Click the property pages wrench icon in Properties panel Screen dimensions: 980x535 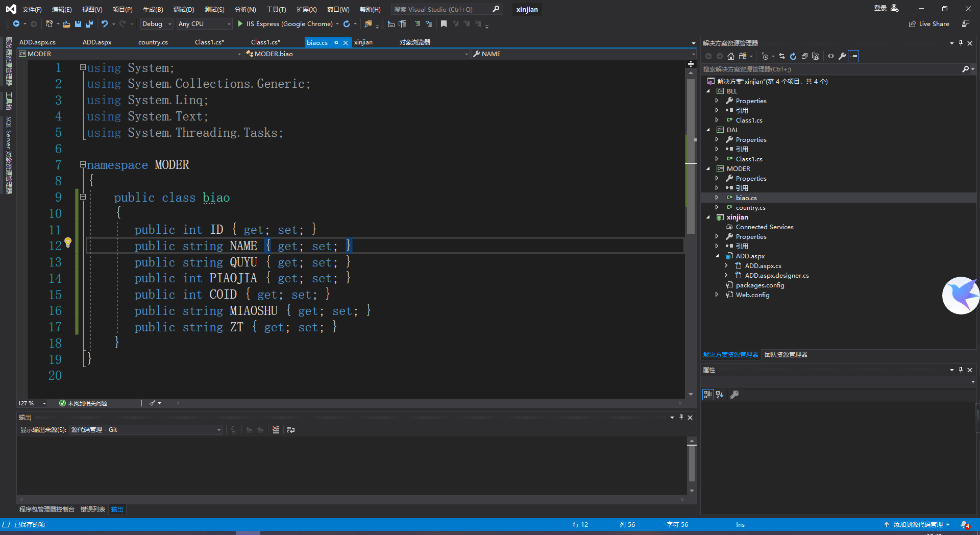[734, 394]
